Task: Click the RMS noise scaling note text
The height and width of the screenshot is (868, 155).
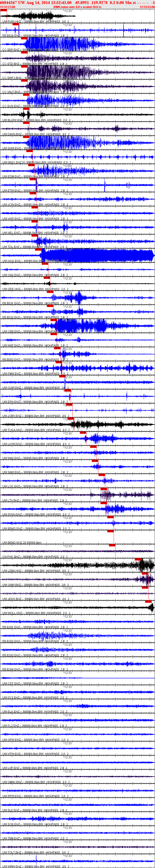Action: (77, 7)
